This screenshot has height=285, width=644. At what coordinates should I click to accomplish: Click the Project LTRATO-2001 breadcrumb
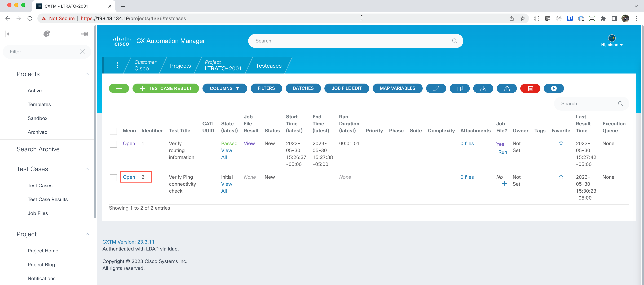223,65
